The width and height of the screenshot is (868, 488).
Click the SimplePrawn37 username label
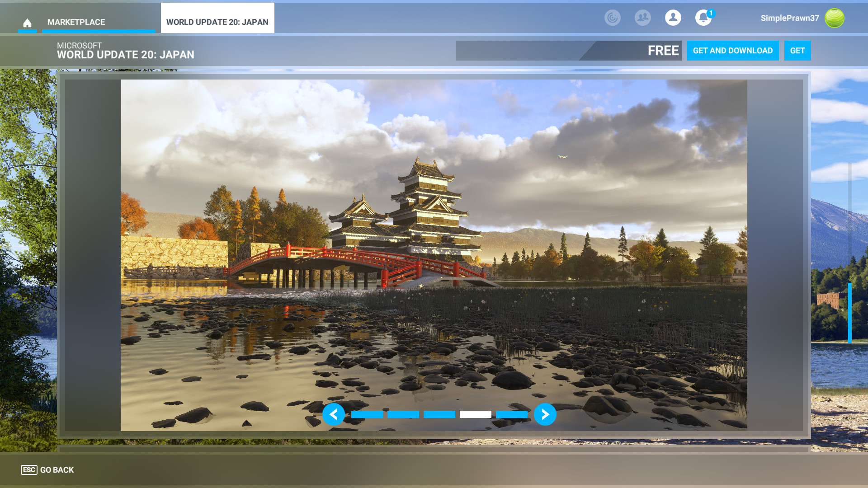[x=789, y=18]
